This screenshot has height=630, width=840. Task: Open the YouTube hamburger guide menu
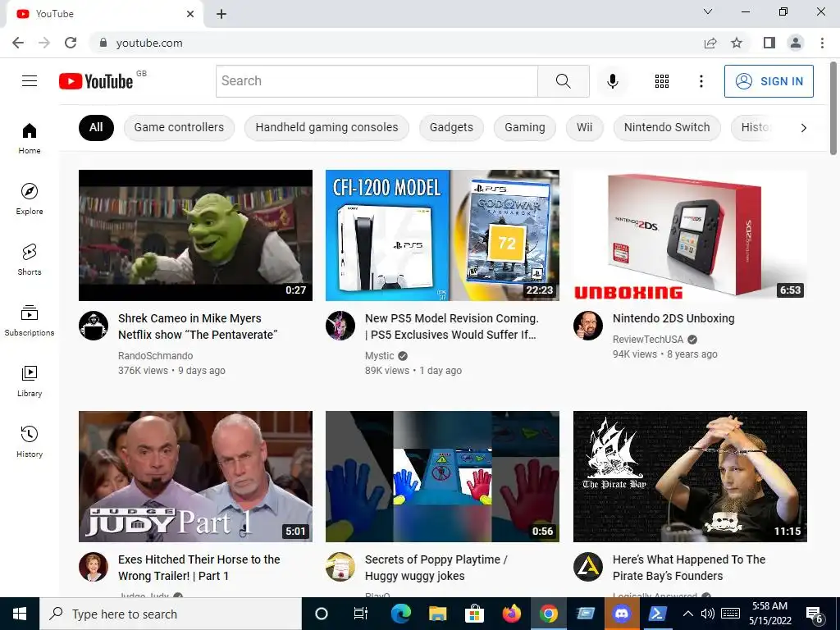pos(30,81)
